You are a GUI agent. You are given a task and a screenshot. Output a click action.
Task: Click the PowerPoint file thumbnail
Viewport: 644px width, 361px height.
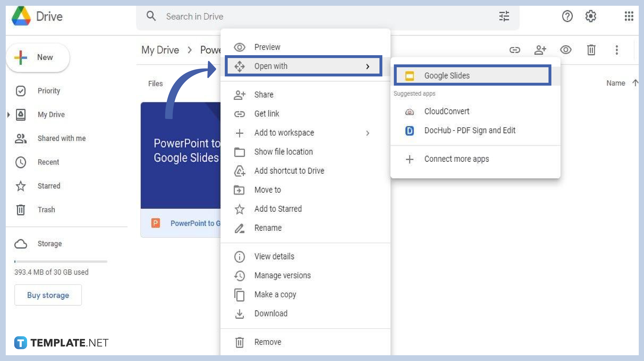180,155
